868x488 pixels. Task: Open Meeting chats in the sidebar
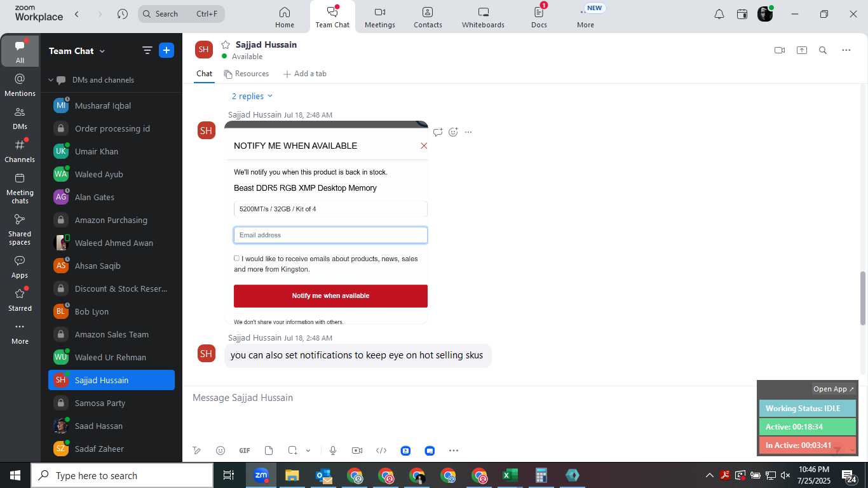20,188
